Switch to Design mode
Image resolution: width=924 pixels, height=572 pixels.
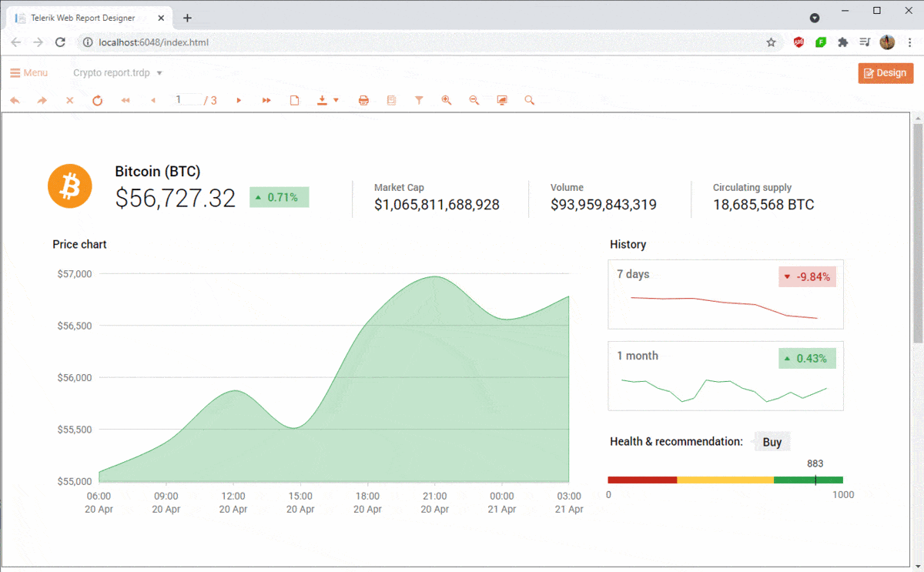pos(885,73)
